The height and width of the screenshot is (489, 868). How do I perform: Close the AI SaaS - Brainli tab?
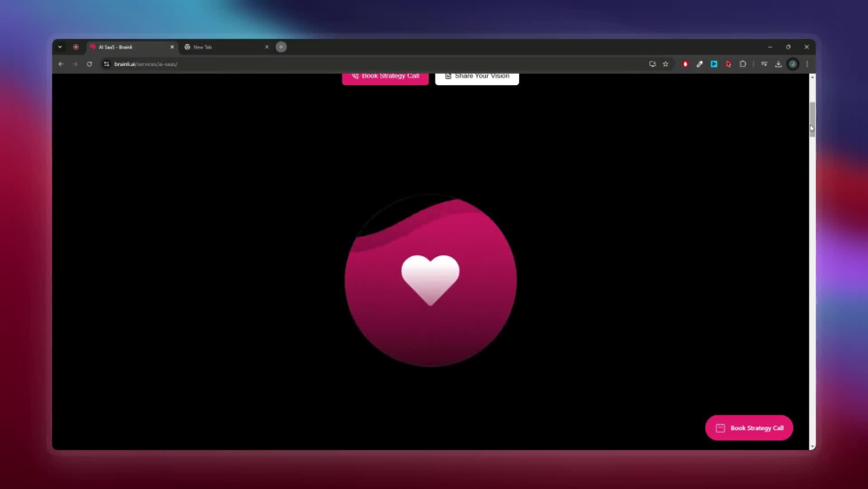tap(172, 47)
